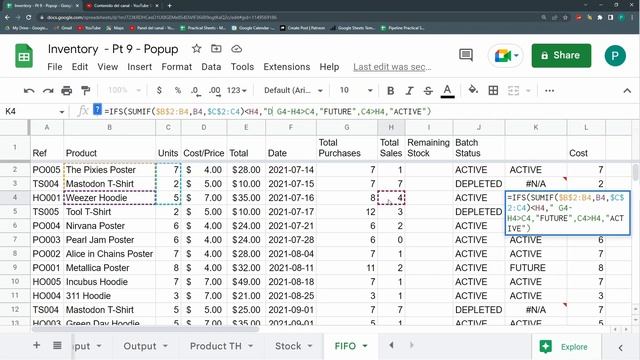Open the Extensions menu
640x360 pixels.
pos(287,67)
